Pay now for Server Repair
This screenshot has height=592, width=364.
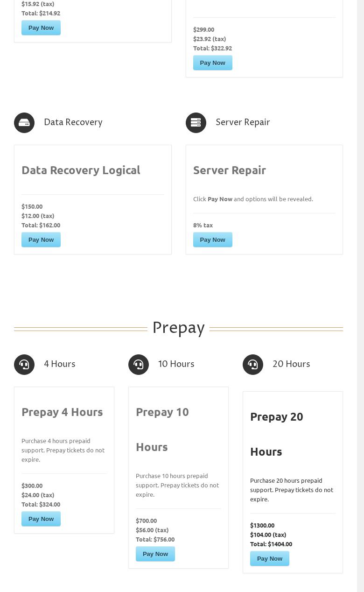pyautogui.click(x=213, y=240)
